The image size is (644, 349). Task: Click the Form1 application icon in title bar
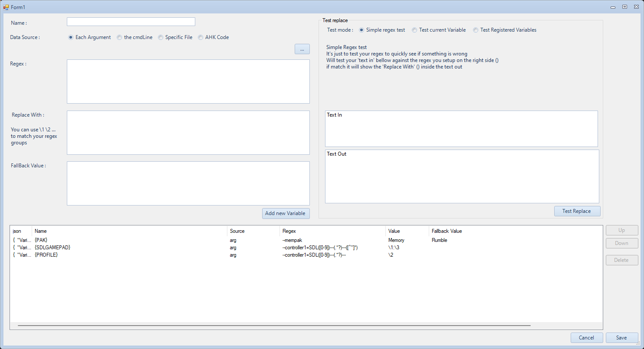[x=6, y=7]
